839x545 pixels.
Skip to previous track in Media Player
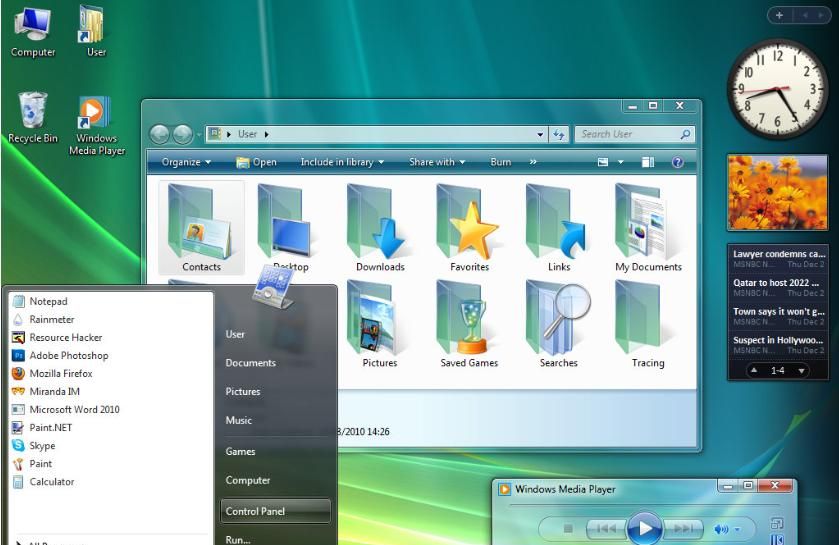tap(605, 529)
